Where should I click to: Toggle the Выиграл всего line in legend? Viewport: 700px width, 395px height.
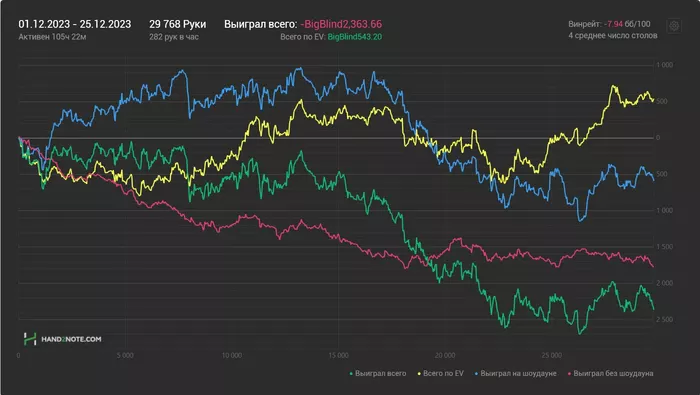tap(380, 374)
